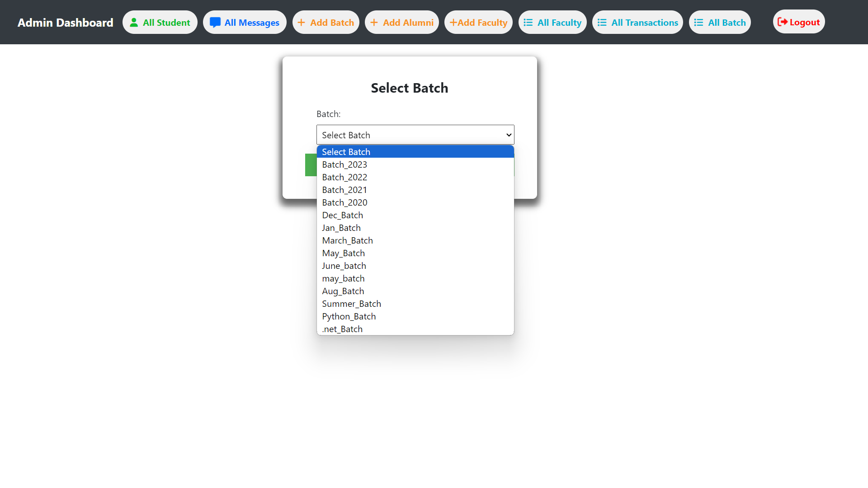This screenshot has width=868, height=488.
Task: Click the green submit button under Select Batch
Action: tap(311, 165)
